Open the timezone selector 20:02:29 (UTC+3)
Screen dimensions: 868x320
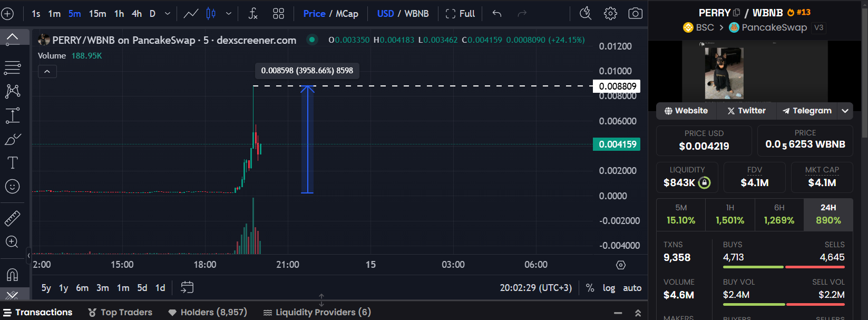point(535,288)
